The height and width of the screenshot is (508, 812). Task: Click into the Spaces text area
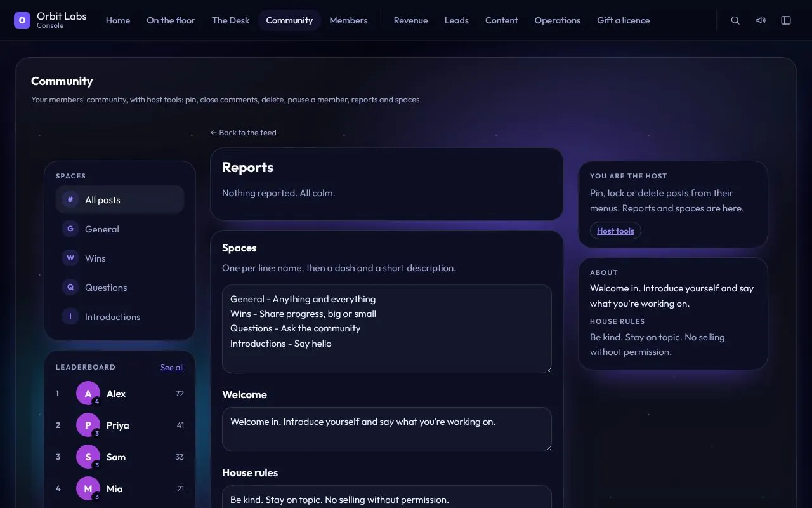pyautogui.click(x=387, y=329)
